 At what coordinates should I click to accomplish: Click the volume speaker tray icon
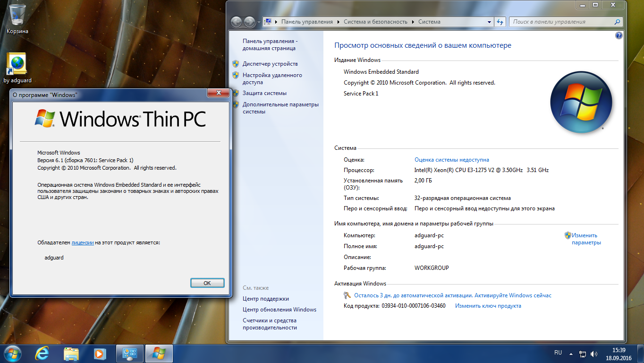pyautogui.click(x=594, y=354)
